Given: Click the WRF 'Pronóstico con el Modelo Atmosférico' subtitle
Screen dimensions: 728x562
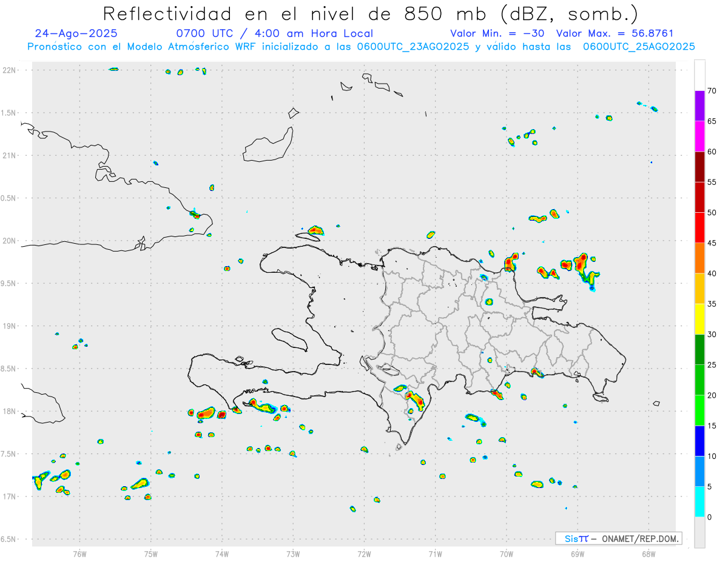Looking at the screenshot, I should pyautogui.click(x=361, y=47).
